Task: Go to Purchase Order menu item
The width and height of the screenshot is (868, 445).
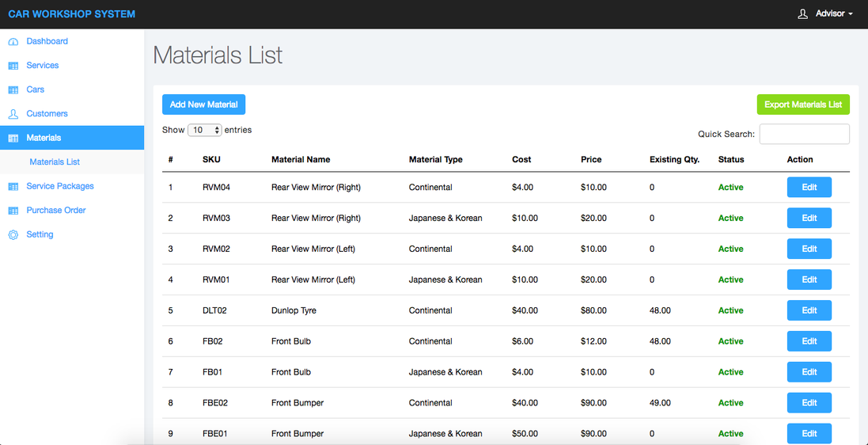Action: tap(55, 211)
